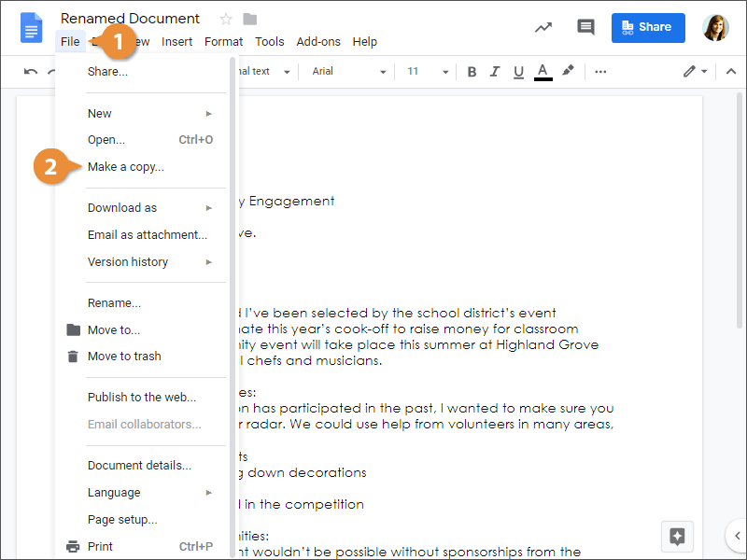Screen dimensions: 747x560
Task: Expand the Language submenu
Action: coord(149,493)
